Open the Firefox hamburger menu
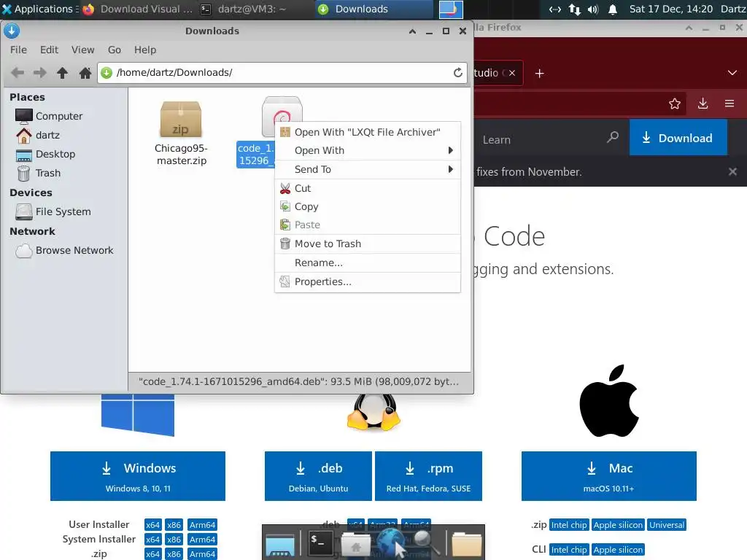The width and height of the screenshot is (747, 560). (729, 104)
